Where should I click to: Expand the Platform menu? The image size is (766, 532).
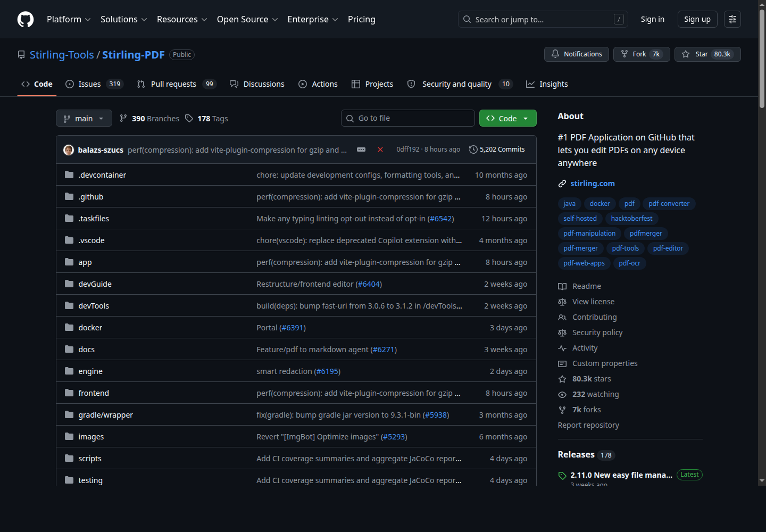point(69,19)
